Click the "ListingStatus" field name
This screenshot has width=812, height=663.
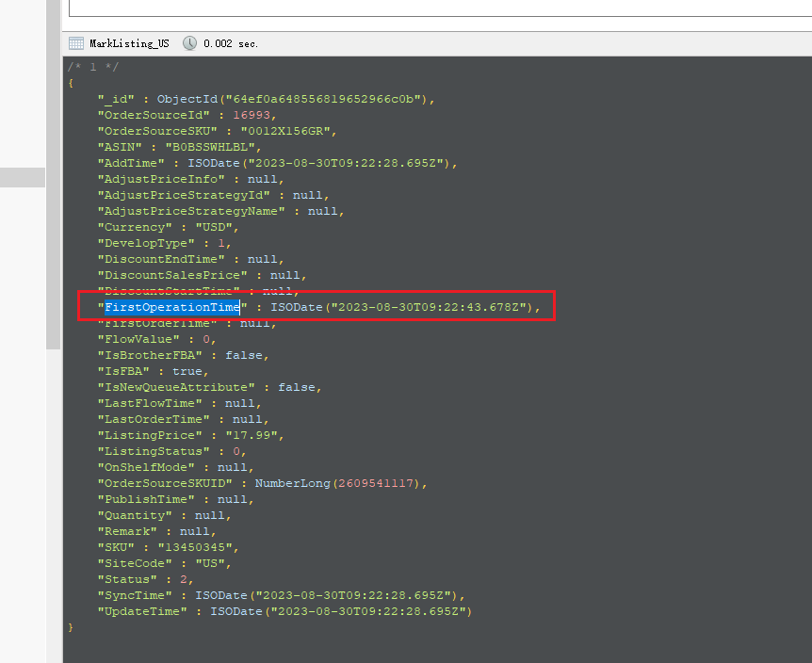pyautogui.click(x=154, y=452)
